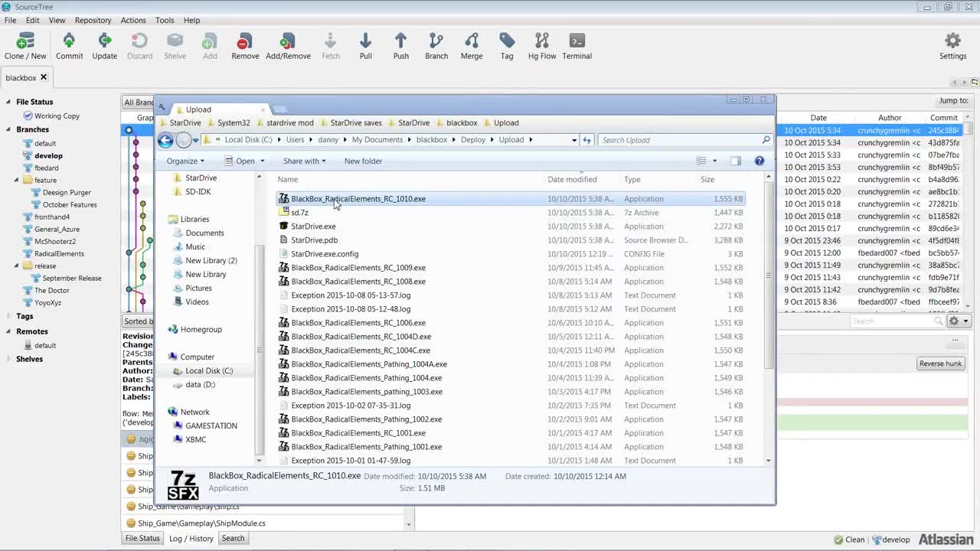Viewport: 980px width, 551px height.
Task: Collapse the Branches section in sidebar
Action: pos(8,129)
